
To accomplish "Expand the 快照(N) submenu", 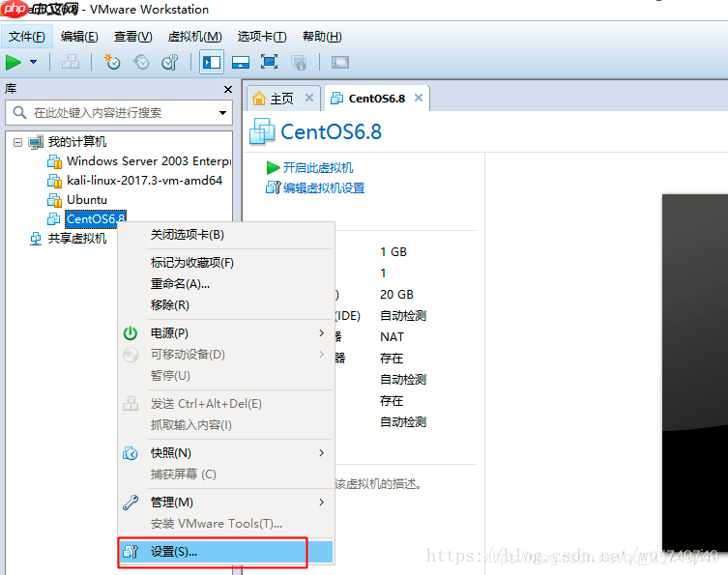I will [226, 453].
